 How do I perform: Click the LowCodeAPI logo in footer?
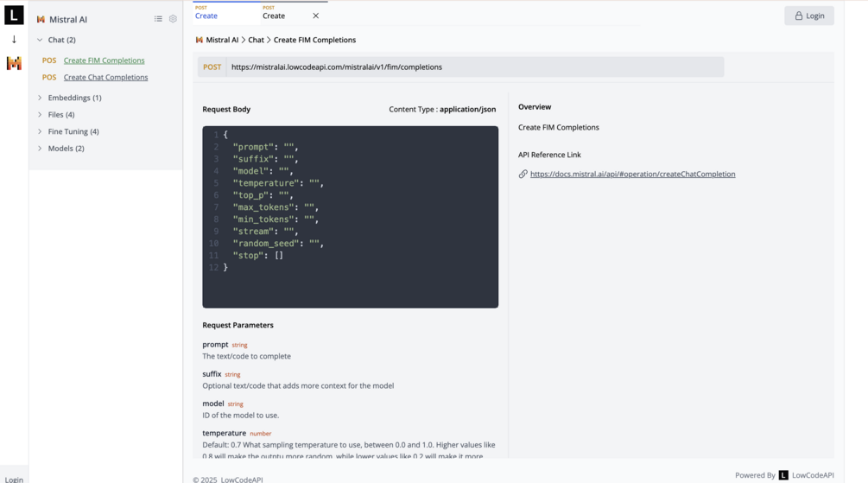point(783,475)
